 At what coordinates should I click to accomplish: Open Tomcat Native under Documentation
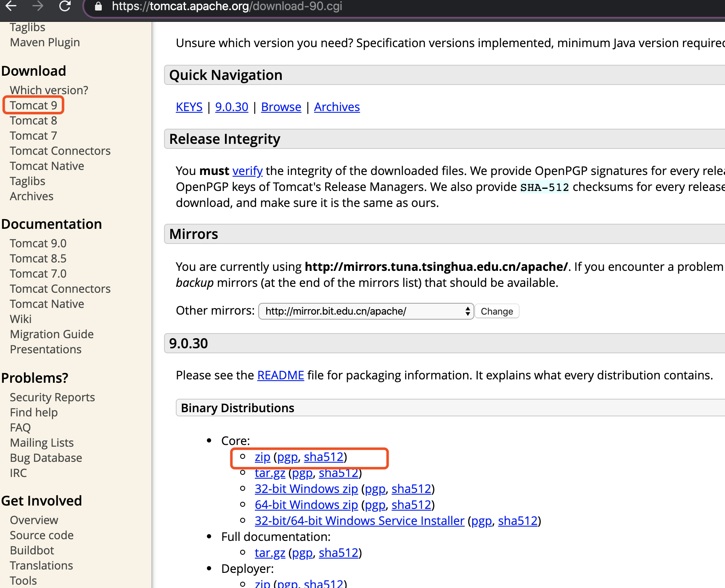pos(47,304)
